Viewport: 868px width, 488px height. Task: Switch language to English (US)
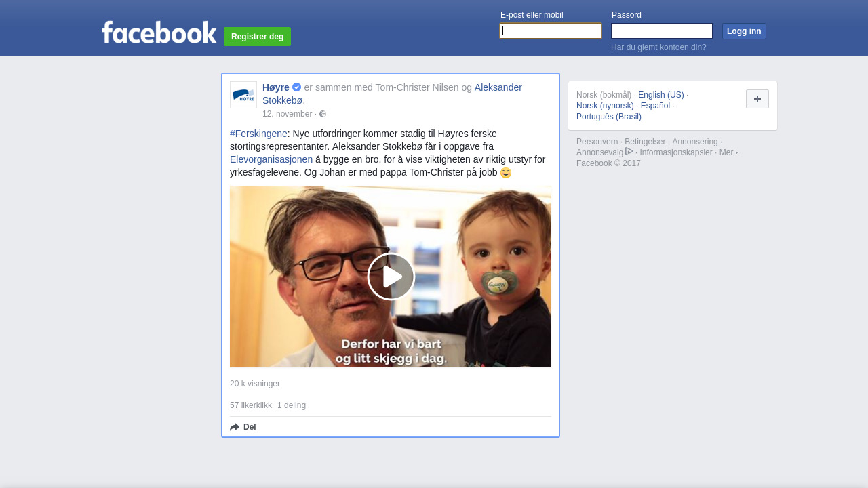click(x=661, y=95)
